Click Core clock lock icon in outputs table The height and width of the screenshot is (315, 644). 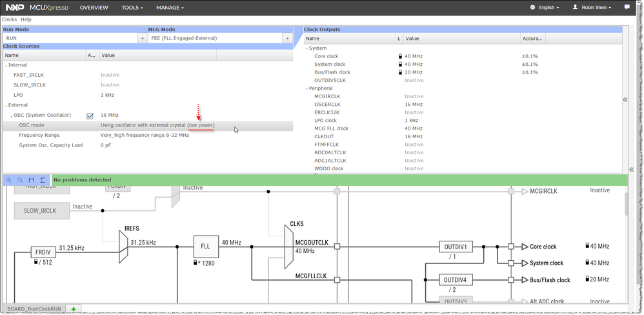[400, 56]
